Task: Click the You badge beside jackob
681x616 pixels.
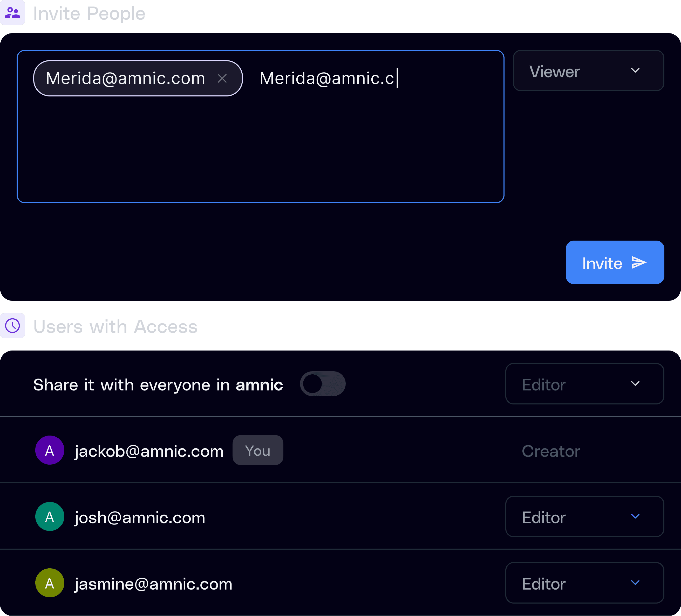Action: 258,450
